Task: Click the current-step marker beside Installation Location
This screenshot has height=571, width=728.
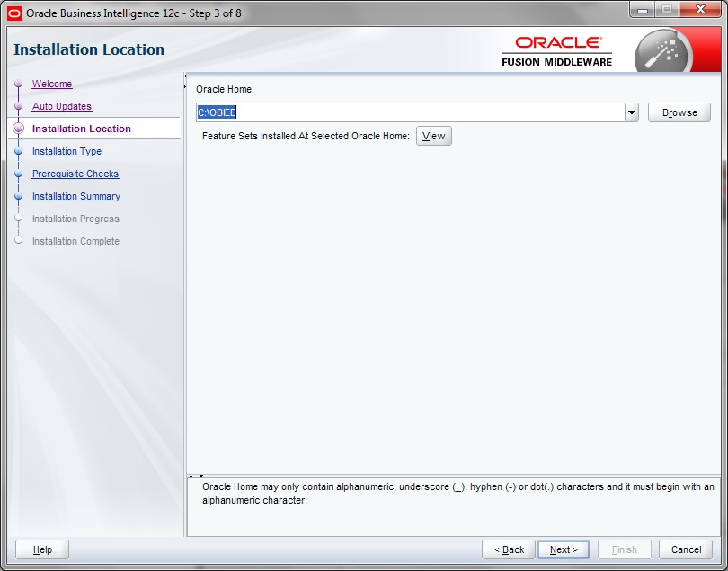Action: coord(18,129)
